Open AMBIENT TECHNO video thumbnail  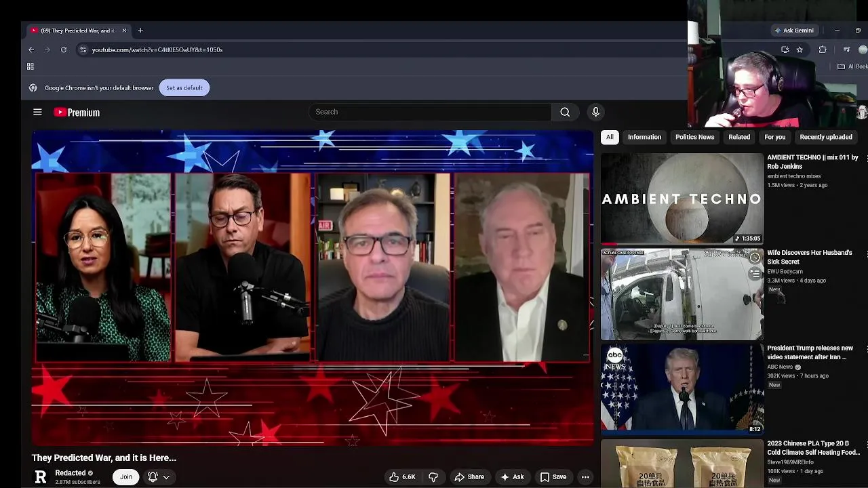(x=682, y=199)
